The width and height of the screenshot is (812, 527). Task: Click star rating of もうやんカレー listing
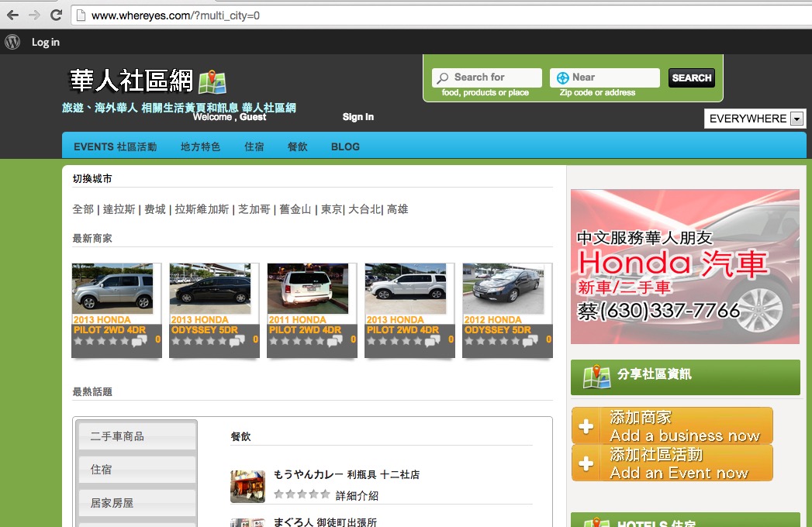(302, 494)
